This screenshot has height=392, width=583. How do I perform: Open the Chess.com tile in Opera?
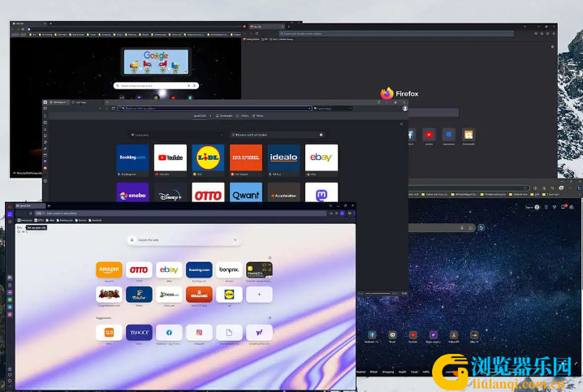click(169, 295)
